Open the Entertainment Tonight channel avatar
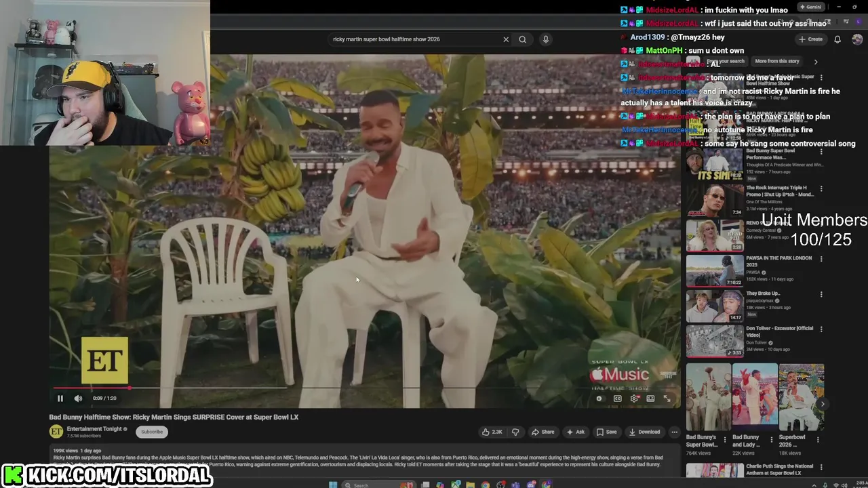The width and height of the screenshot is (868, 488). click(x=56, y=432)
